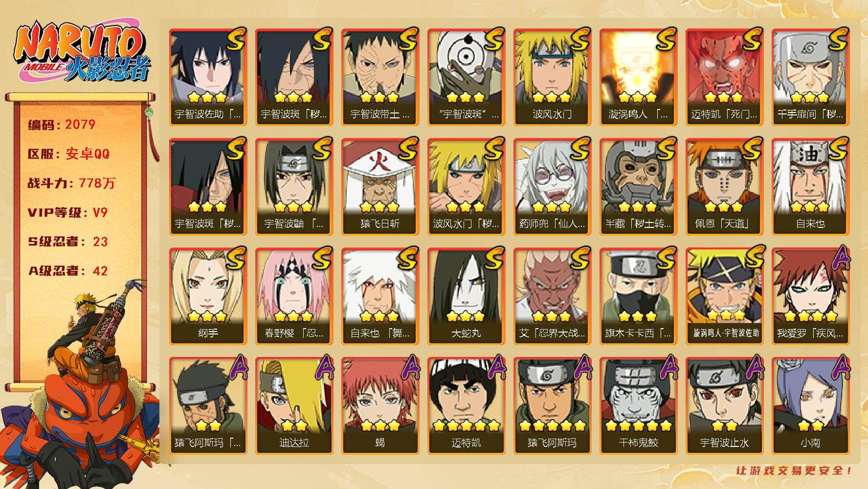This screenshot has height=489, width=868.
Task: Click the S级忍者 23 count
Action: (x=67, y=242)
